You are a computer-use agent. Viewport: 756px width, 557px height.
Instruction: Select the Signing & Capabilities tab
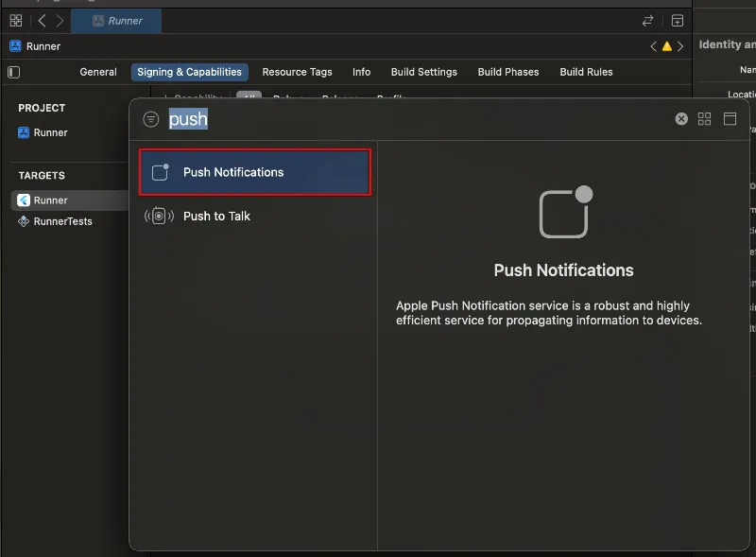pos(190,72)
